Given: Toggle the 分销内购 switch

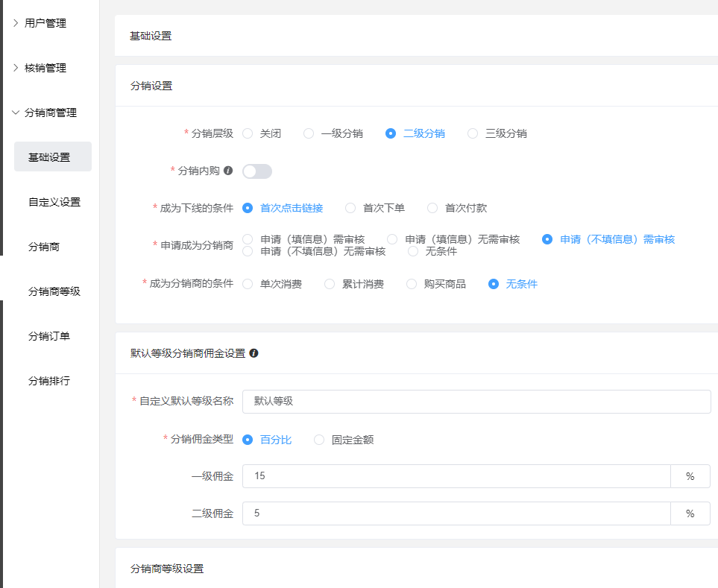Looking at the screenshot, I should coord(257,171).
